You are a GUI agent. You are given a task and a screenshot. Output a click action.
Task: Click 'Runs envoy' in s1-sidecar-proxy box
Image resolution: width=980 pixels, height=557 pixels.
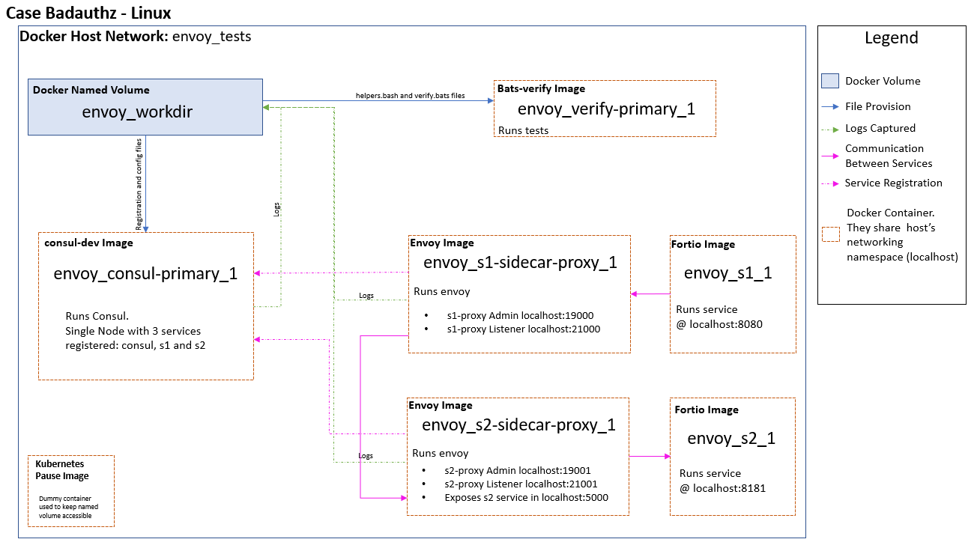click(x=442, y=292)
